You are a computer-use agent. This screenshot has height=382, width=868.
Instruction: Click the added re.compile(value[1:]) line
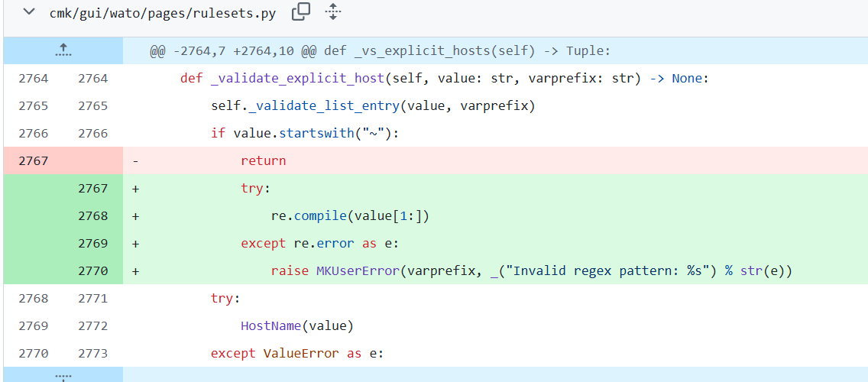[350, 215]
